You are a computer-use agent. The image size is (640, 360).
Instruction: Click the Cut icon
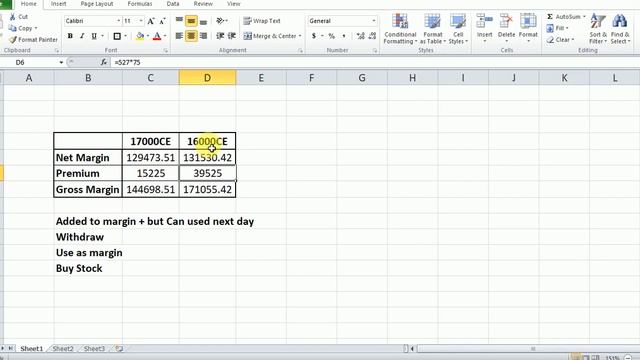(x=13, y=17)
